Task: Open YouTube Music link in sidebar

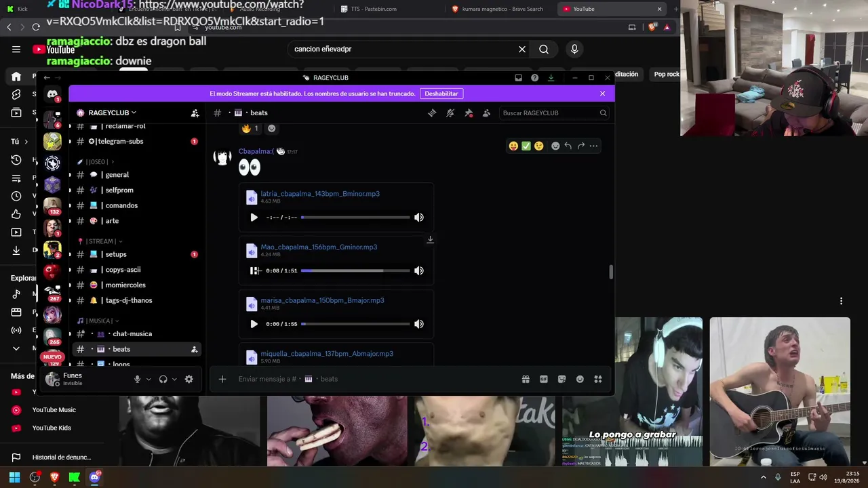Action: click(54, 410)
